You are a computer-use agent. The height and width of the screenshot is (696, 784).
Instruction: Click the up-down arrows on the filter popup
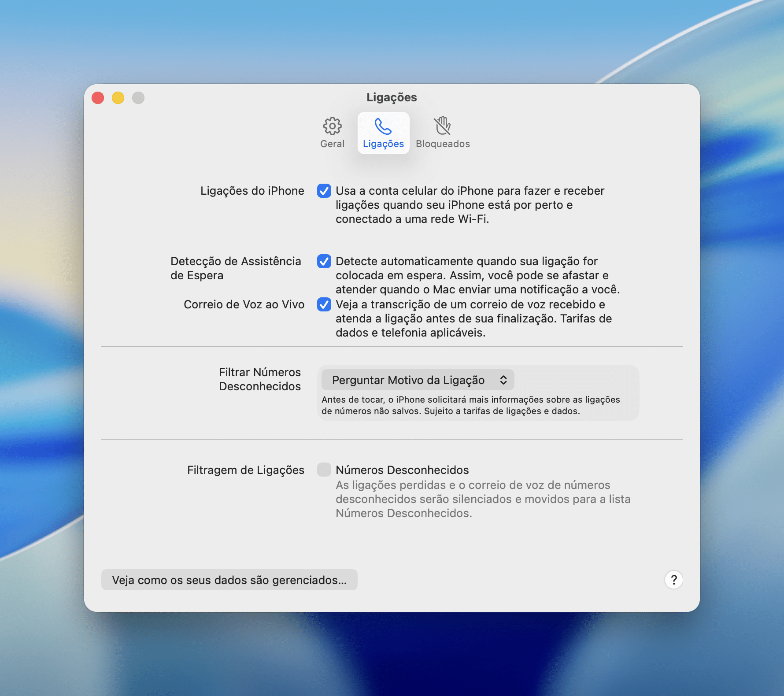(503, 380)
